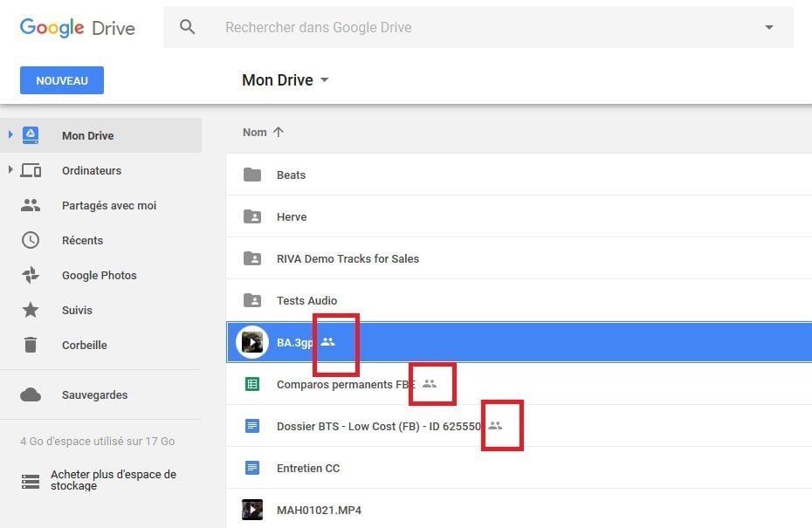The height and width of the screenshot is (528, 812).
Task: Click the NOUVEAU button
Action: 62,80
